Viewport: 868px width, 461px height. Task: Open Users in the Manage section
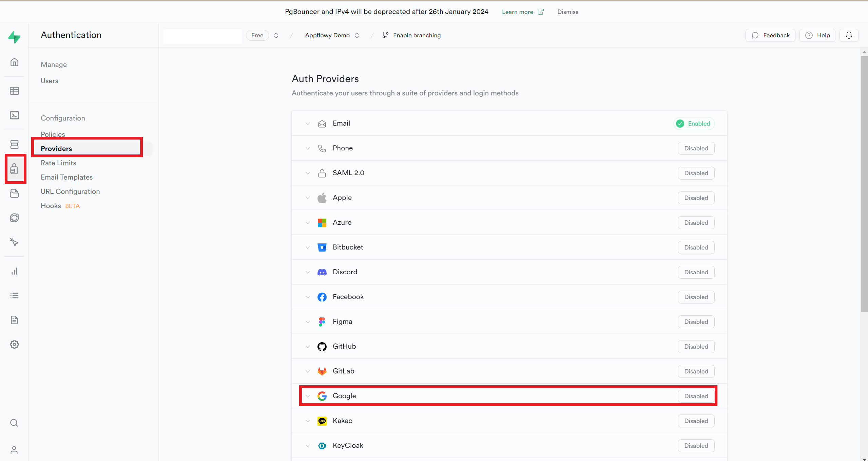click(50, 81)
